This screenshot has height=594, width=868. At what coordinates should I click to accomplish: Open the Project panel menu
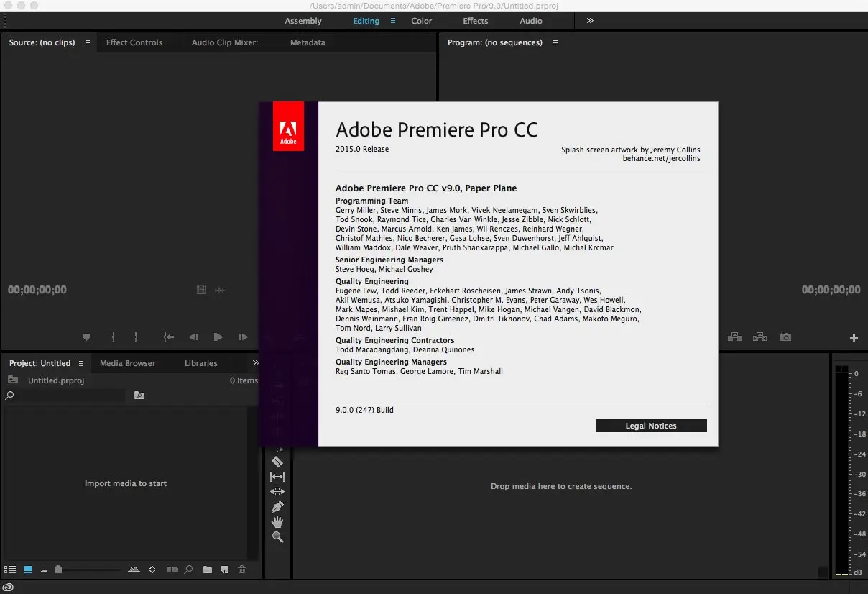coord(81,363)
